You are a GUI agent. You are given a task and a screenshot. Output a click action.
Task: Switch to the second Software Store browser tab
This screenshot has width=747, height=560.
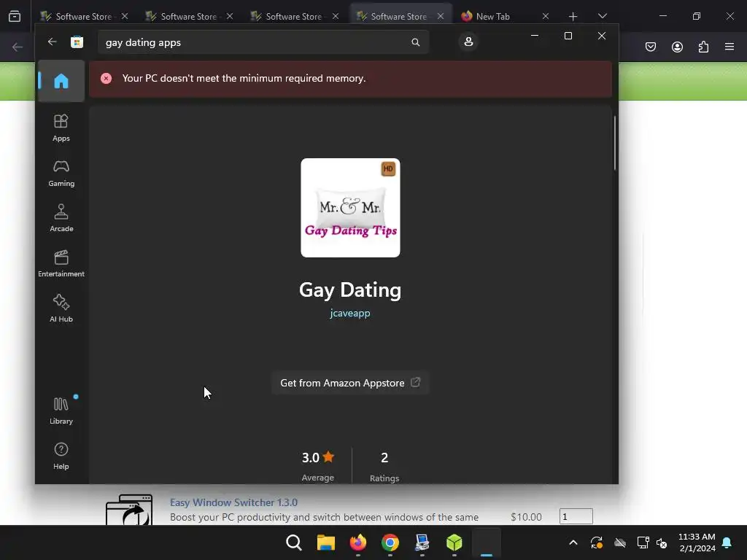point(189,16)
